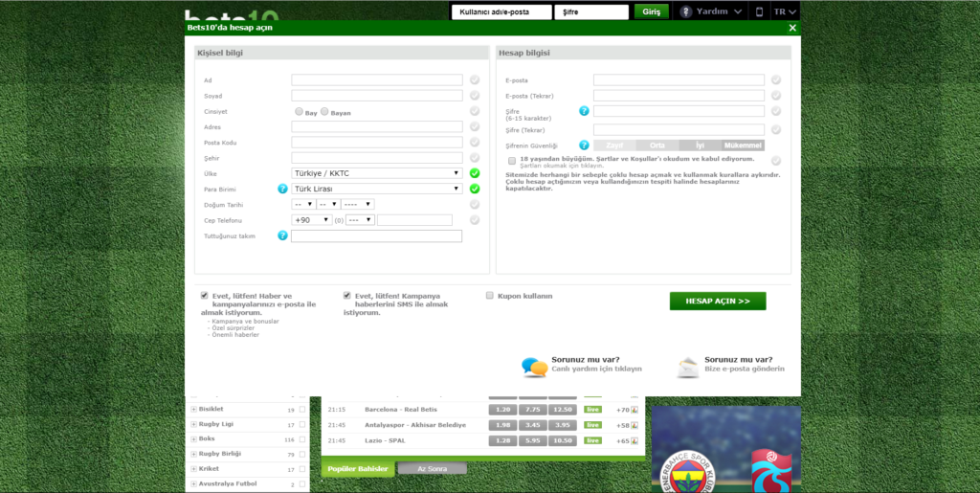The image size is (980, 493).
Task: Click the help icon beside Şifrenin Güvenliği
Action: pyautogui.click(x=584, y=146)
